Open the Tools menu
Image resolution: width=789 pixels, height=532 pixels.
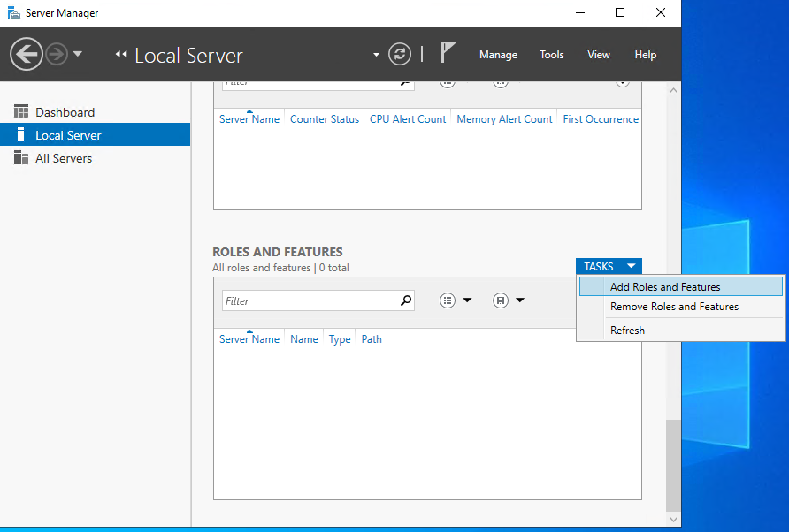(x=552, y=55)
